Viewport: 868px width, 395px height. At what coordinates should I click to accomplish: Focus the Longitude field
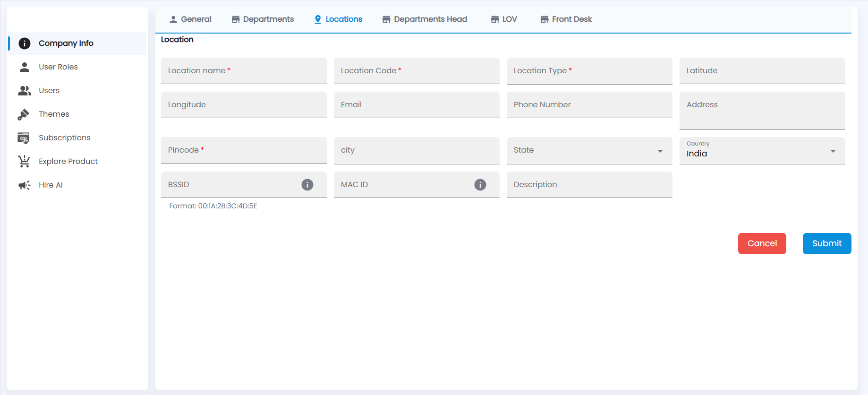(244, 105)
